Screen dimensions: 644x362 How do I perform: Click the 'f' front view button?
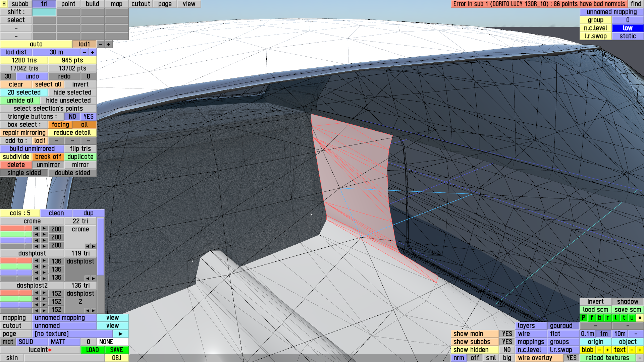tap(591, 318)
